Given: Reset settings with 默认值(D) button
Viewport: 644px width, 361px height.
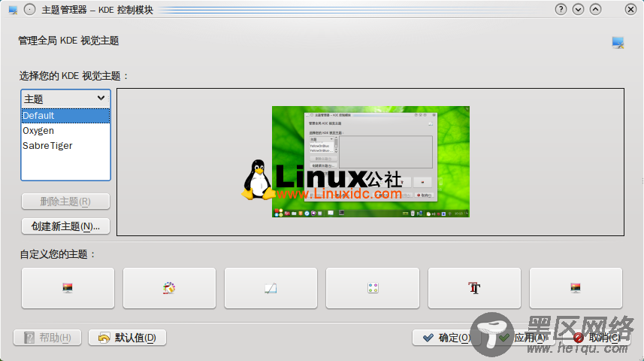Looking at the screenshot, I should pos(127,338).
